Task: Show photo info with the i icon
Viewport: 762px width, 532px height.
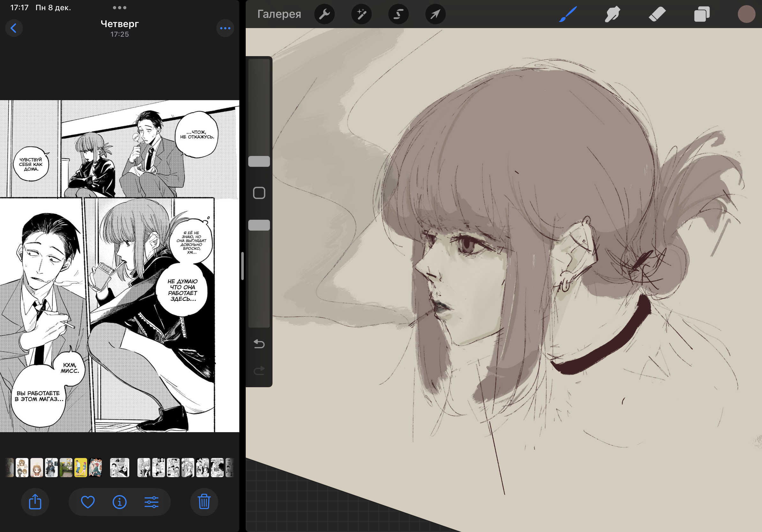Action: 119,502
